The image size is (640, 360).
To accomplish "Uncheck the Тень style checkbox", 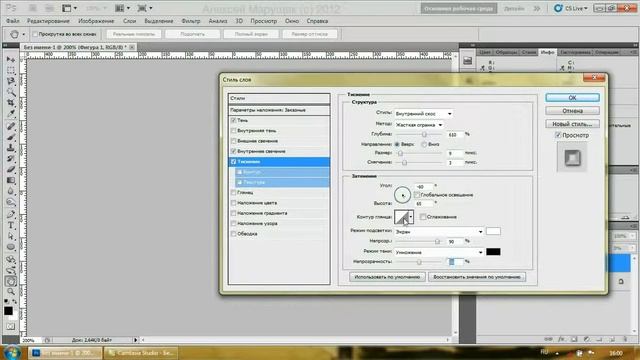I will point(233,120).
